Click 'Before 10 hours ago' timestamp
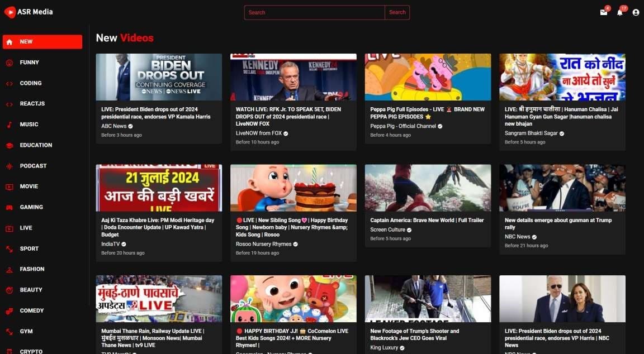The height and width of the screenshot is (354, 644). 258,142
